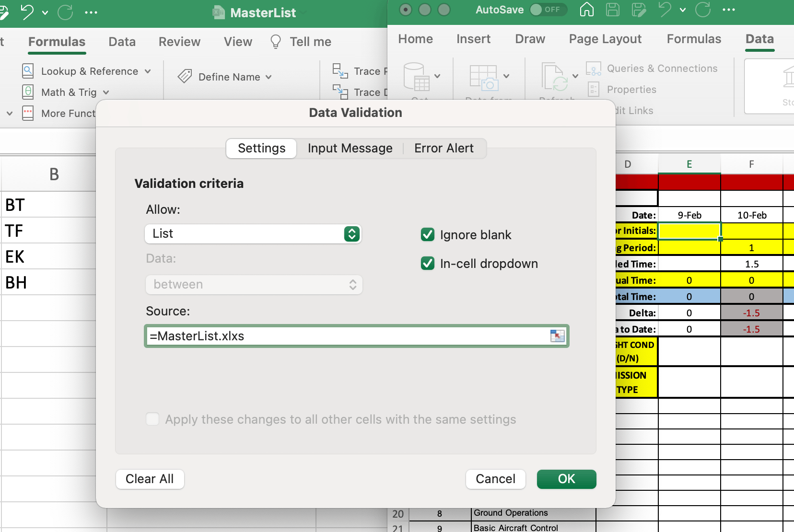
Task: Switch to the Input Message tab
Action: click(x=350, y=149)
